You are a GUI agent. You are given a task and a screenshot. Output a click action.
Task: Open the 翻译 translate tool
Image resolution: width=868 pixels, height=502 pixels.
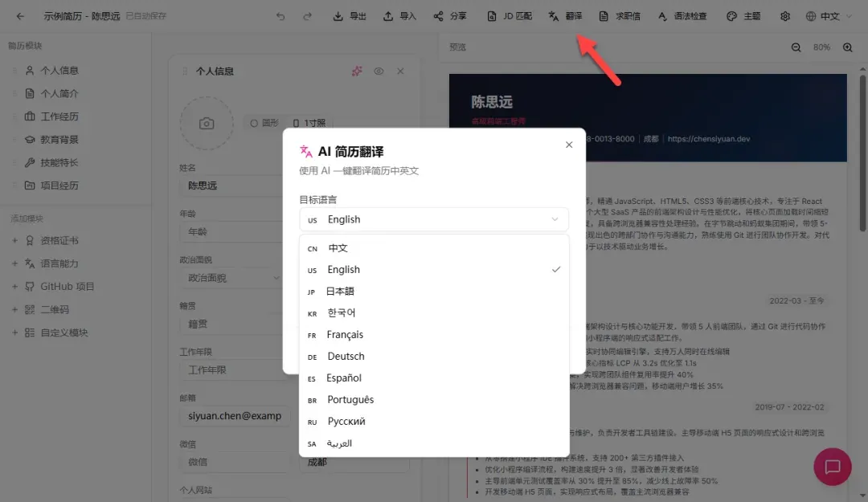[x=565, y=16]
